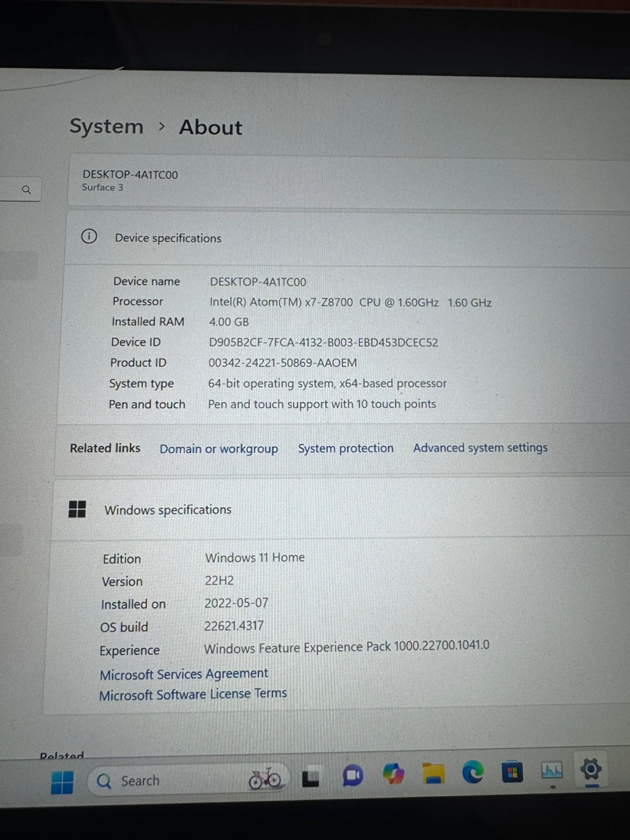Image resolution: width=630 pixels, height=840 pixels.
Task: Open Microsoft Software License Terms
Action: pos(193,694)
